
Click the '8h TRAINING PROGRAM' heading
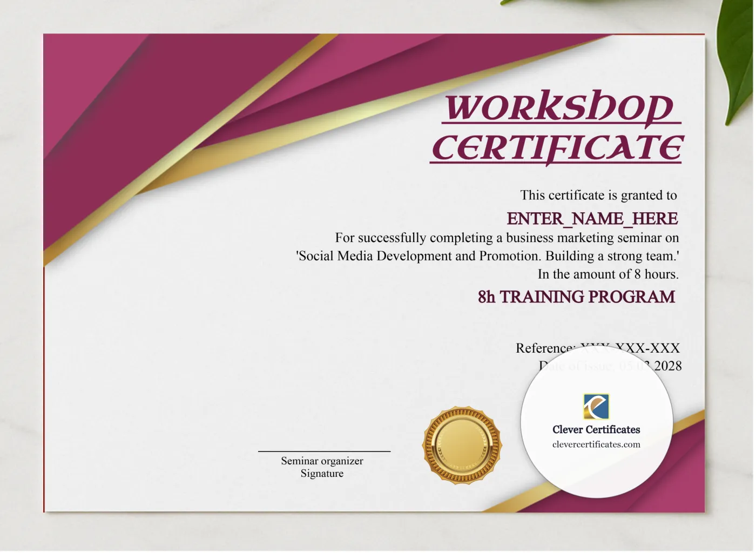(x=576, y=297)
